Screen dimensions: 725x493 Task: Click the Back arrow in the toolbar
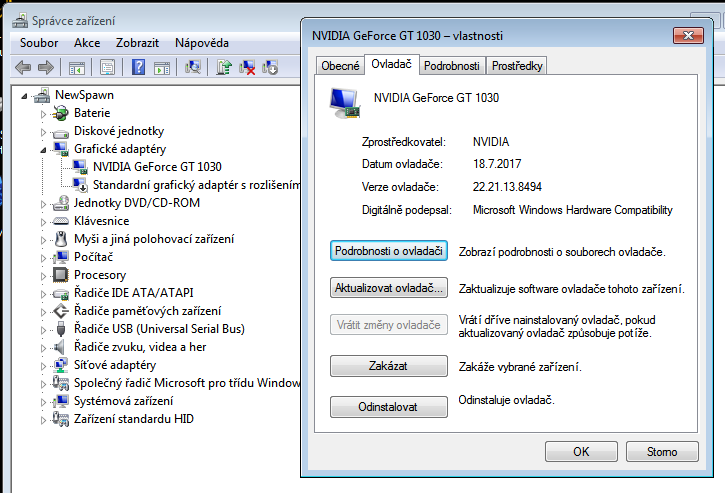tap(23, 68)
